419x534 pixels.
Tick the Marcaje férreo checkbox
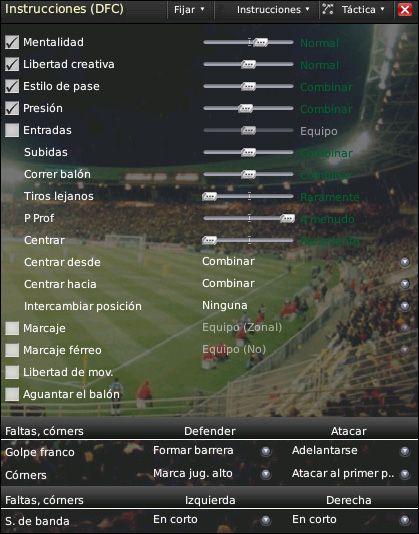click(12, 350)
